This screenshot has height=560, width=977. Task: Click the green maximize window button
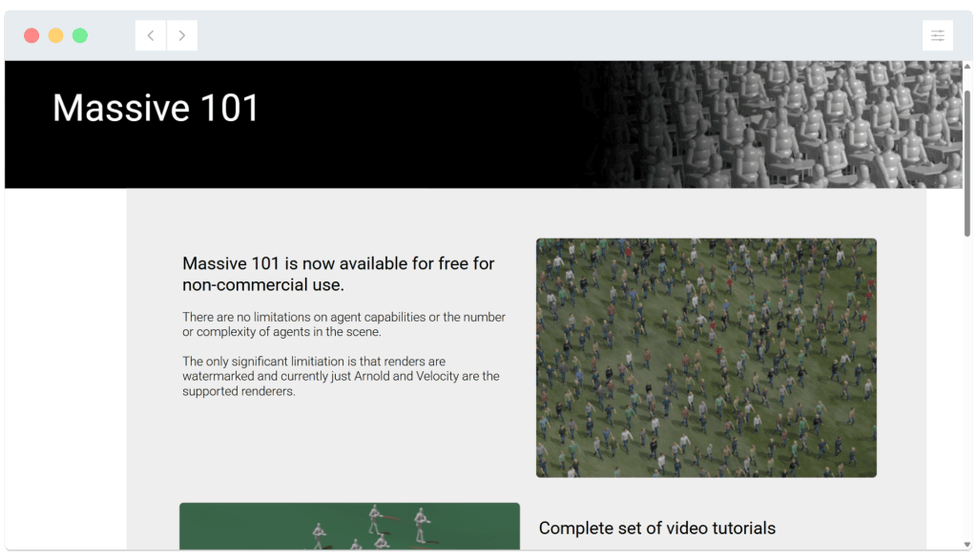click(80, 35)
